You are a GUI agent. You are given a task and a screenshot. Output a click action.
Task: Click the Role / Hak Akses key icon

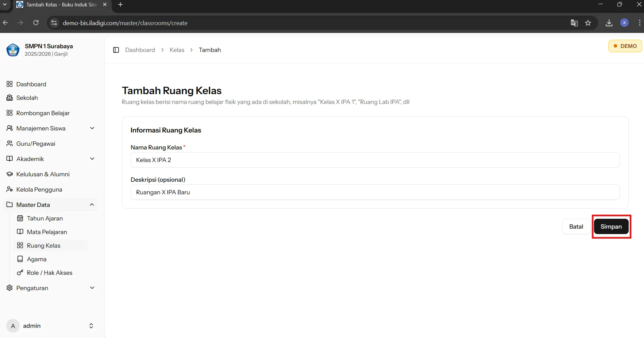point(20,272)
